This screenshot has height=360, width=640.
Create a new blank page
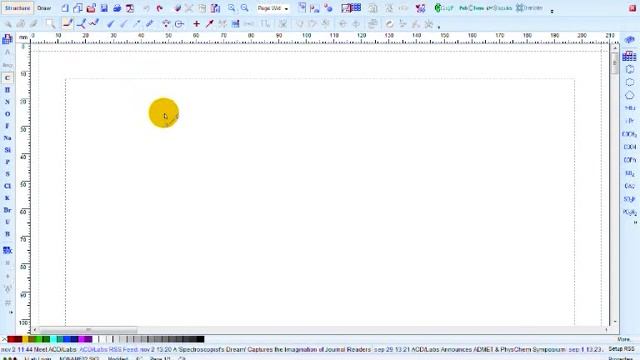tap(65, 8)
